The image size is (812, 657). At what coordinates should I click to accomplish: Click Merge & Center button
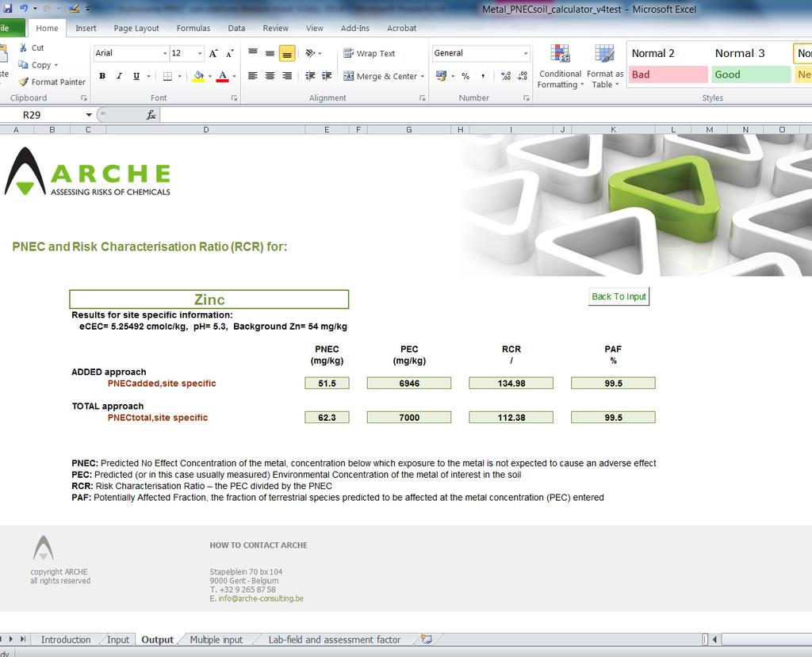(x=380, y=76)
